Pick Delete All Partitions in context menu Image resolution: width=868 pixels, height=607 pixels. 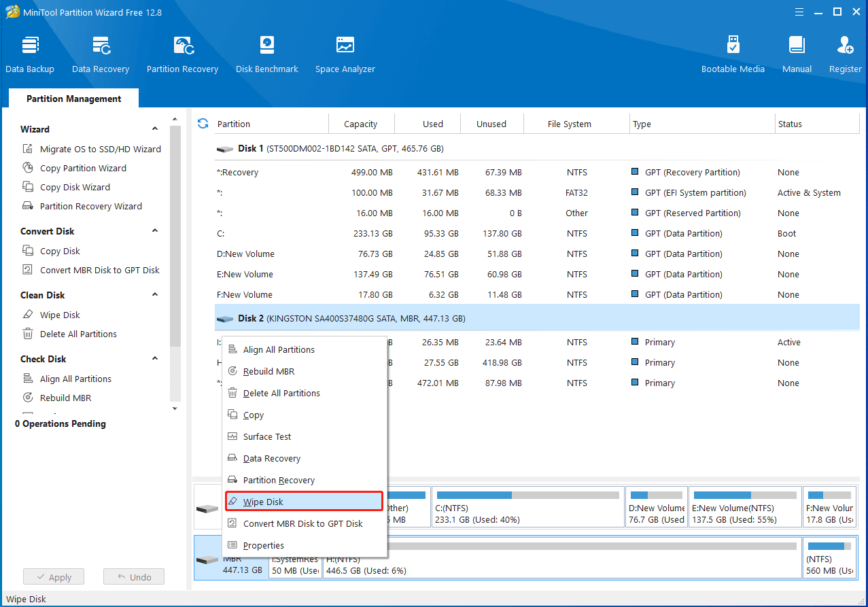click(305, 393)
